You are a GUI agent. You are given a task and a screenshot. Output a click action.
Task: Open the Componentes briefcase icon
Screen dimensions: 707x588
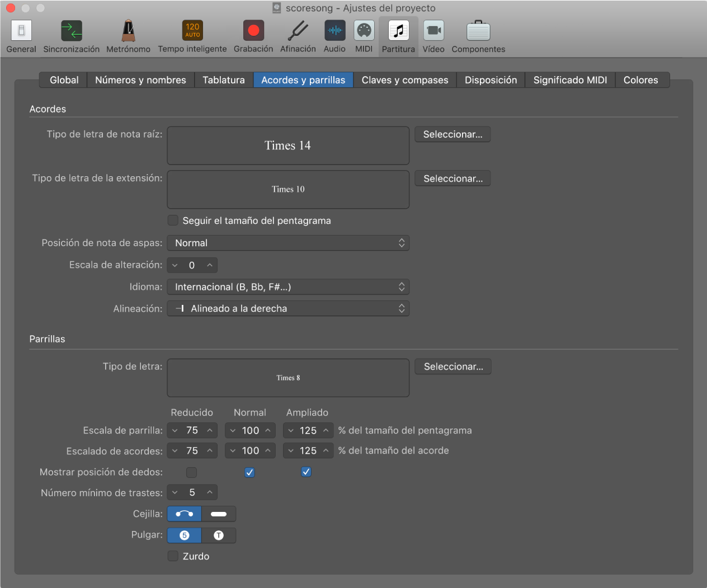[x=478, y=31]
